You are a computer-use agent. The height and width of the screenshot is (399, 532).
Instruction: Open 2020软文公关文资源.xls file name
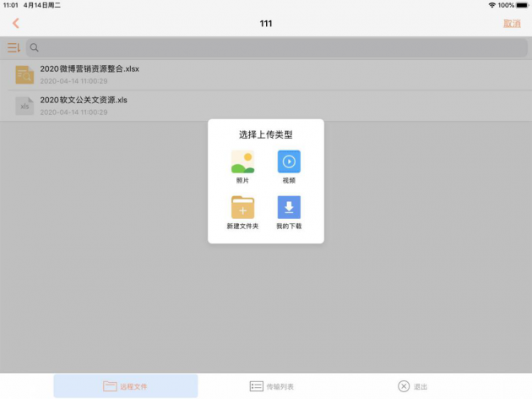pyautogui.click(x=84, y=101)
